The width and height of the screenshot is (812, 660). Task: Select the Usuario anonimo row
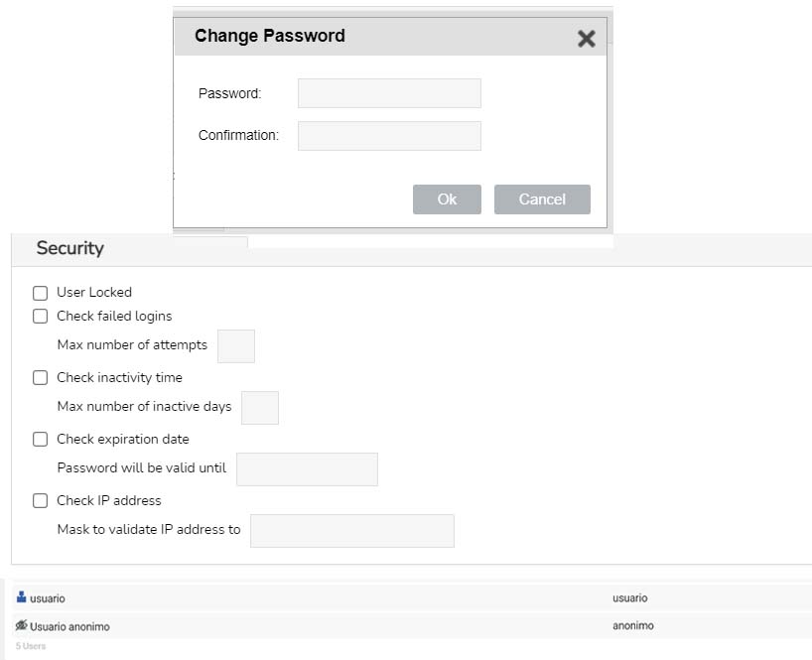click(412, 626)
